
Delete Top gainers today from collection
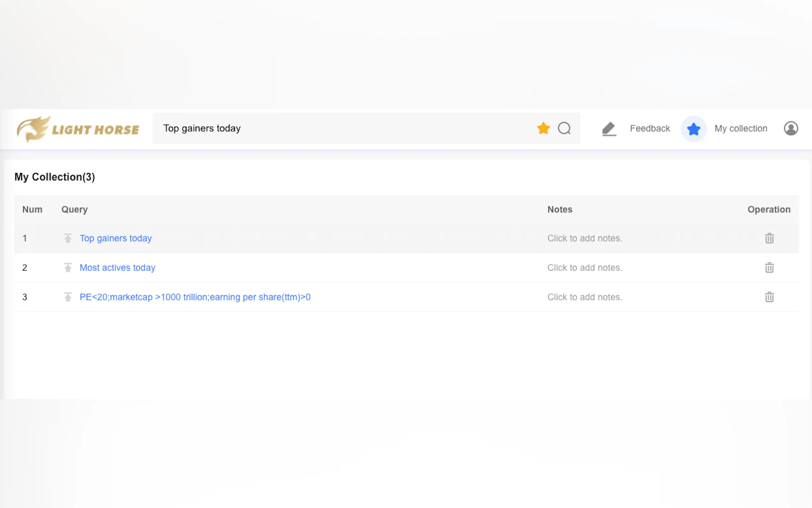pyautogui.click(x=769, y=238)
